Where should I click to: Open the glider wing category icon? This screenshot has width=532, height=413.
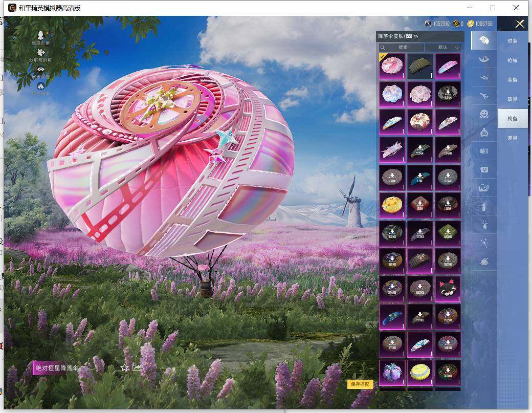pos(484,59)
